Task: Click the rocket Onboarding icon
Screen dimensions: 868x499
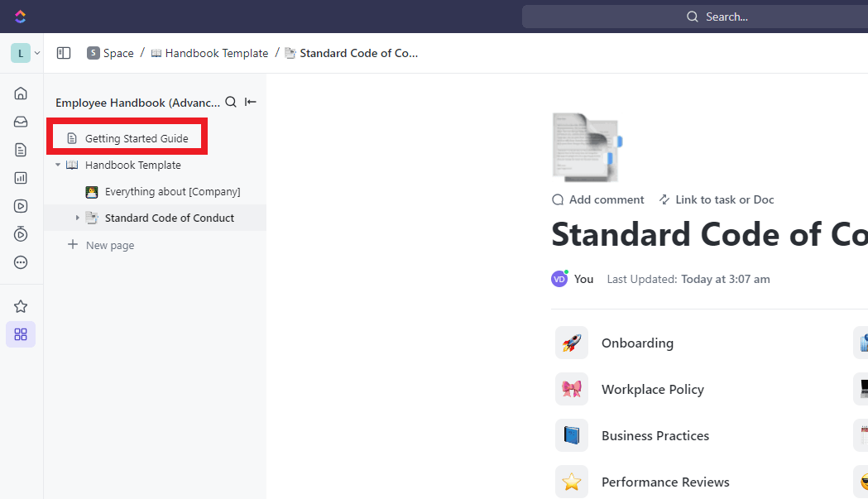Action: click(x=572, y=343)
